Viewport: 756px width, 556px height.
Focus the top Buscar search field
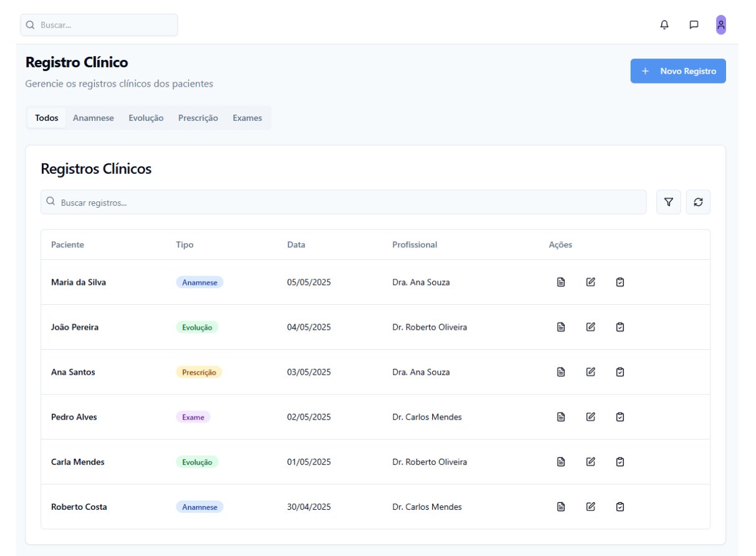click(x=100, y=25)
